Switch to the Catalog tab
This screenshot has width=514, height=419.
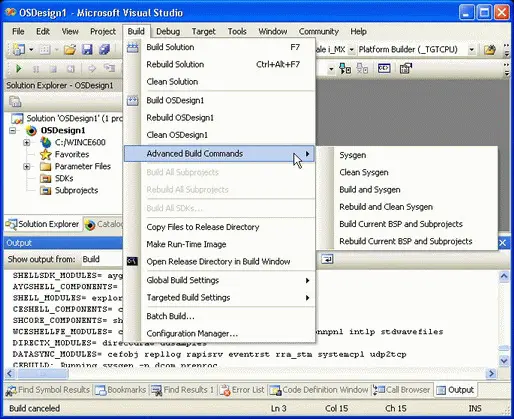click(x=103, y=224)
